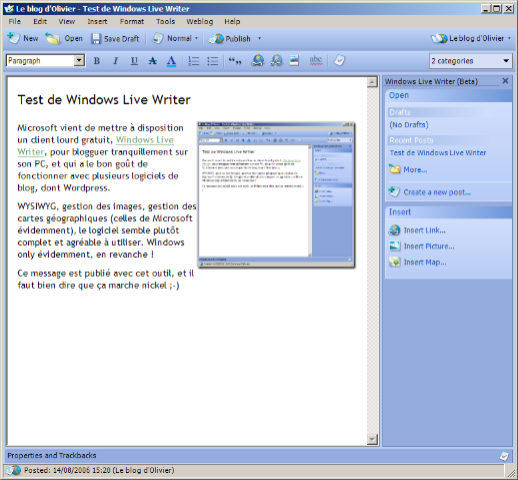Open the Paragraph style combo box
The image size is (518, 480).
point(45,61)
